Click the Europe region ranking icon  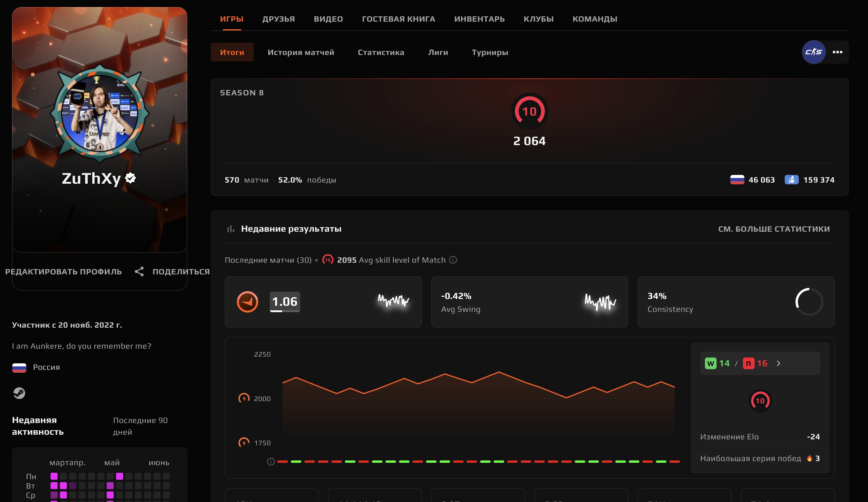pyautogui.click(x=791, y=180)
